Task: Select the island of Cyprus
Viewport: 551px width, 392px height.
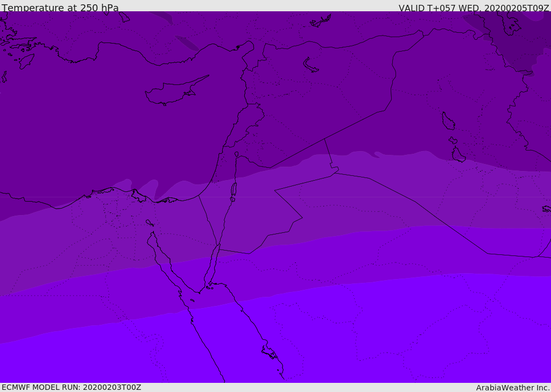Action: click(x=171, y=92)
